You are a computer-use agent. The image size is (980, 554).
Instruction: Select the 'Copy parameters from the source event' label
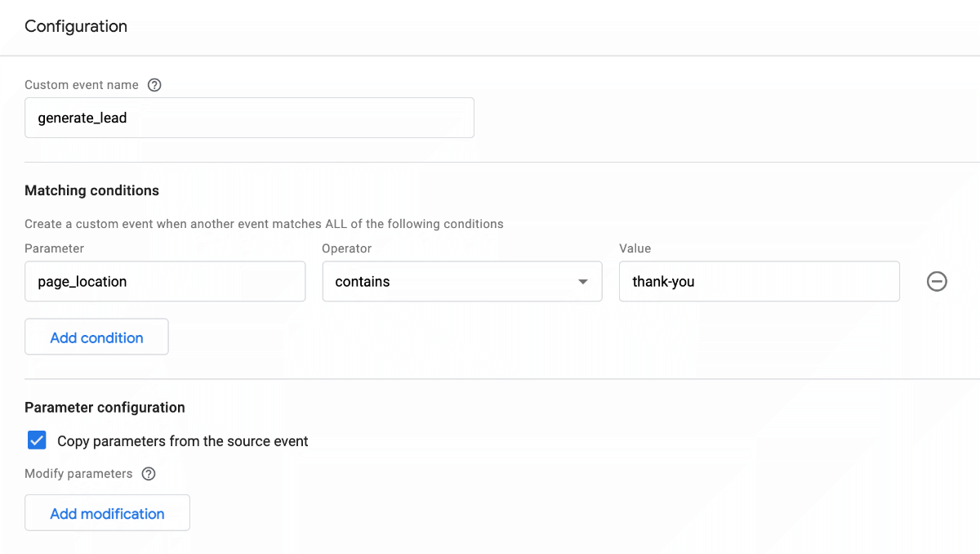tap(183, 441)
